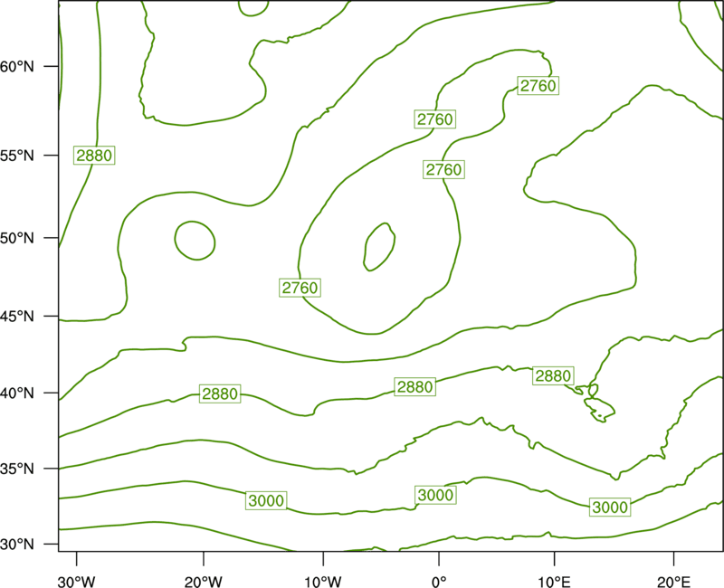Click the middle 3000 contour label
This screenshot has width=724, height=588.
click(x=435, y=495)
